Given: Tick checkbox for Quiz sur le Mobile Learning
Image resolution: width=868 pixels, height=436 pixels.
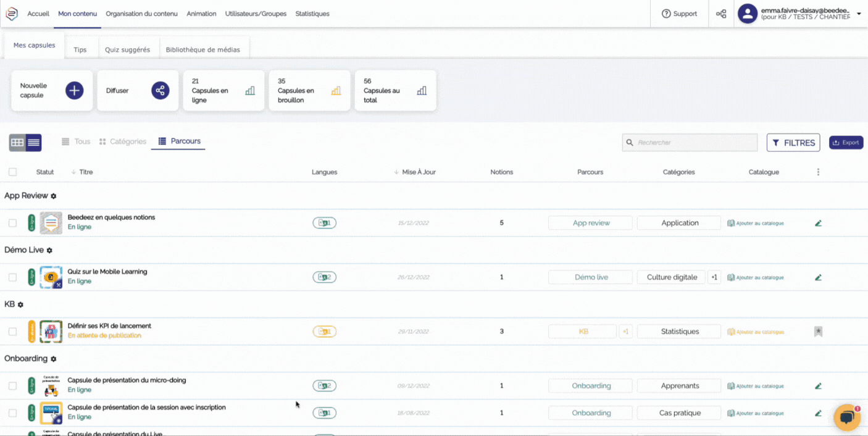Looking at the screenshot, I should click(x=12, y=277).
